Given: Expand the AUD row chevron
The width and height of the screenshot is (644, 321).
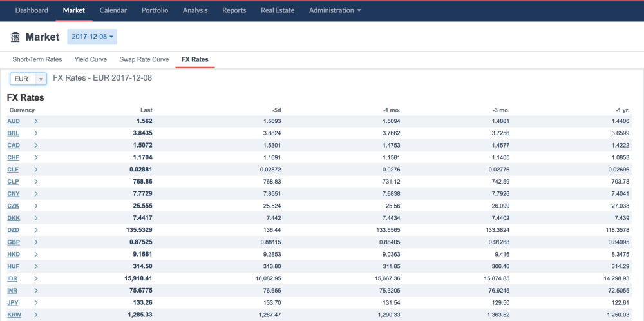Looking at the screenshot, I should point(36,121).
